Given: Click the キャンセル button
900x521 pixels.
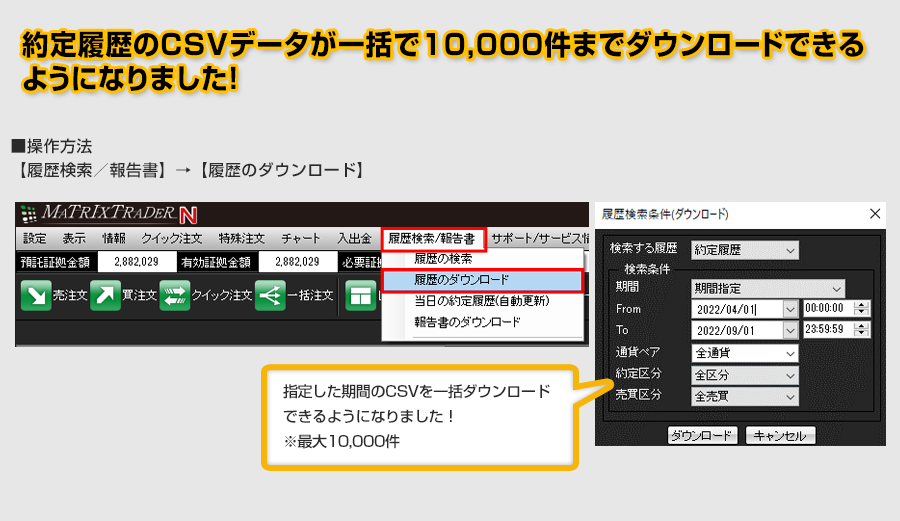Looking at the screenshot, I should [x=779, y=436].
